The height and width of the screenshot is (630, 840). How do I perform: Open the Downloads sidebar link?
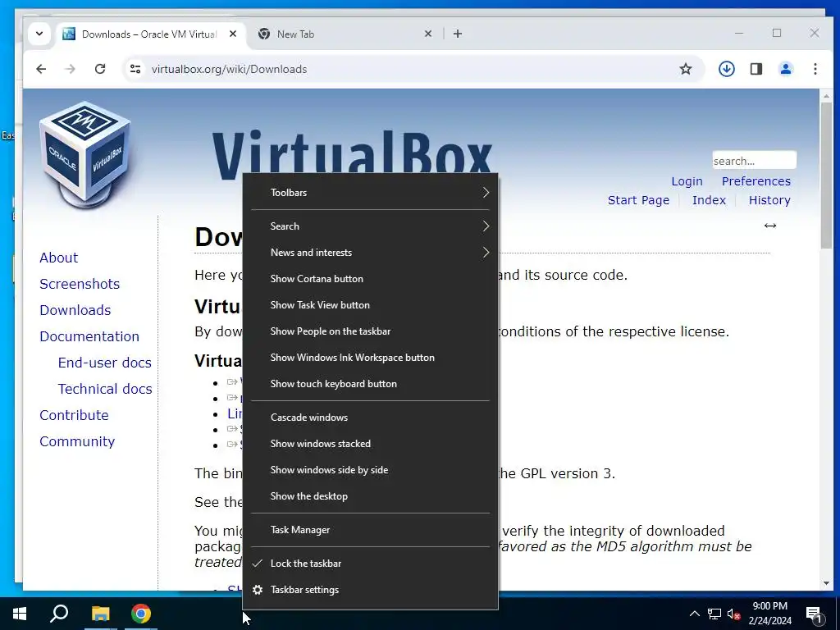tap(75, 310)
